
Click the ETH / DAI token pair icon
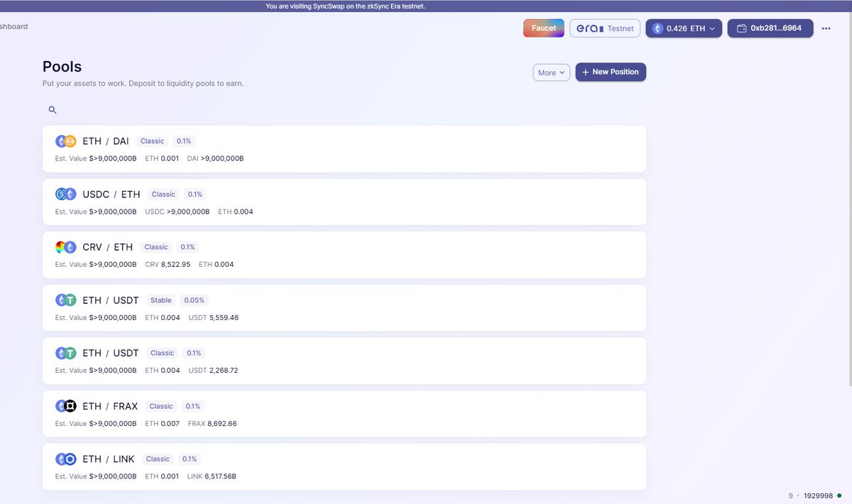point(65,141)
